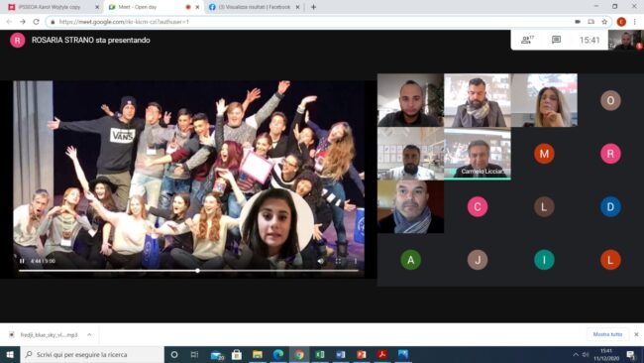Viewport: 644px width, 363px height.
Task: Bookmark this page with the star
Action: click(604, 22)
